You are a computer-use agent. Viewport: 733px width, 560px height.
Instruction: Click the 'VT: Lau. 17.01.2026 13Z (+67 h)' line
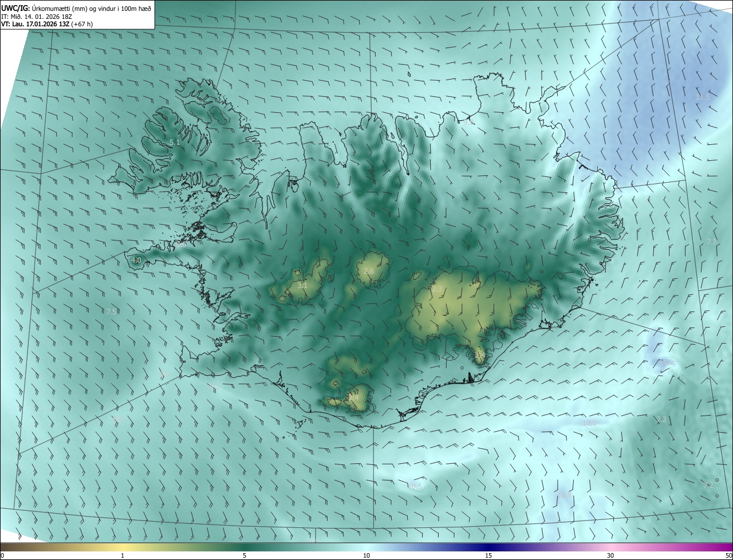coord(47,24)
